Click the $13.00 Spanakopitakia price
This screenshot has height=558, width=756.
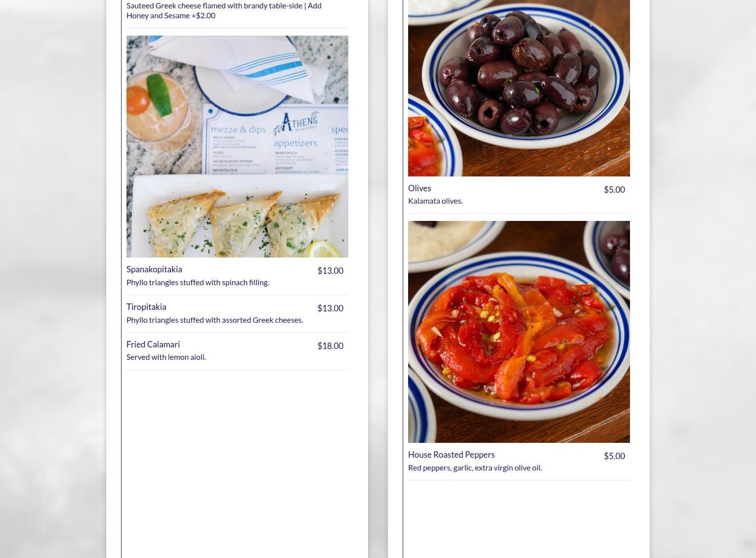330,271
